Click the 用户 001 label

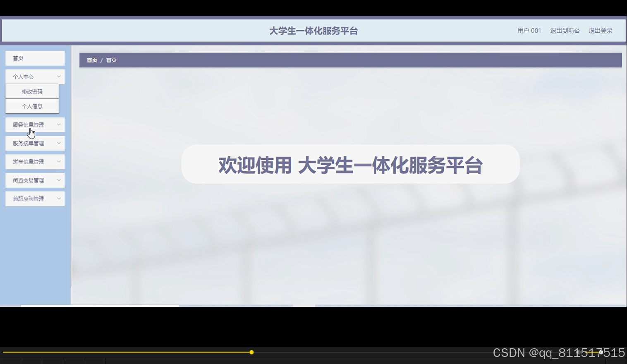coord(529,30)
